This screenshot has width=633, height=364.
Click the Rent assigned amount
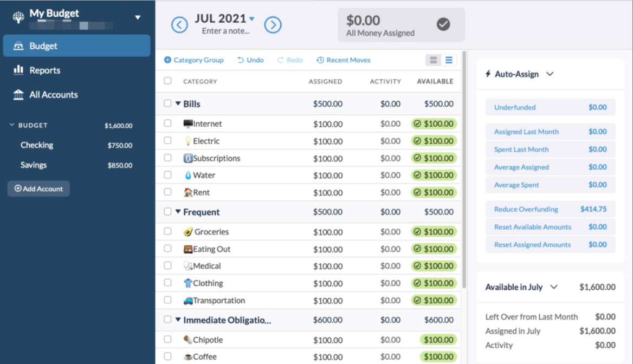coord(328,192)
